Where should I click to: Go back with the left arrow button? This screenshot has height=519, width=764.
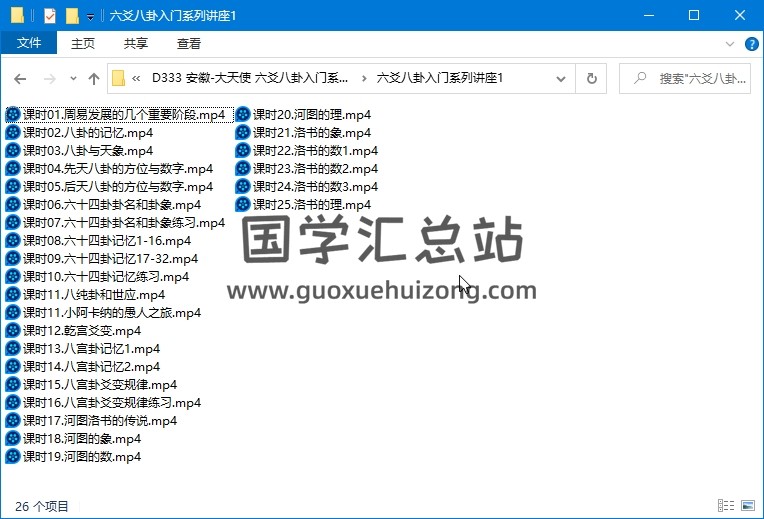[x=20, y=78]
